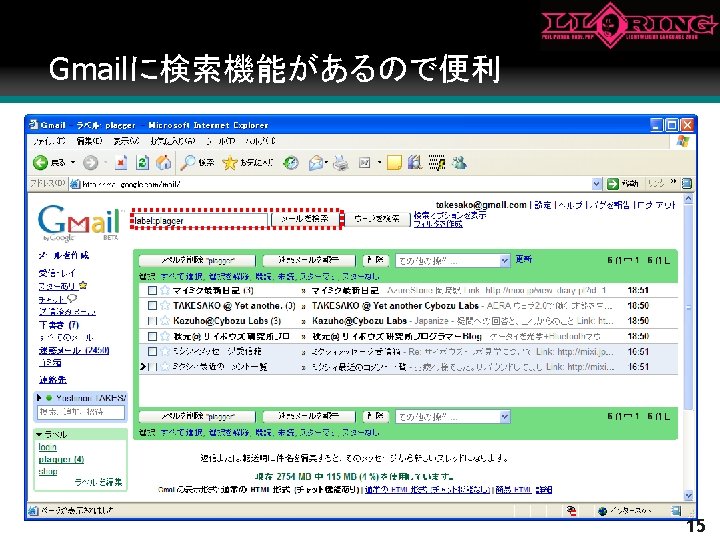Click the security icon in the status bar
This screenshot has height=540, width=720.
(571, 511)
